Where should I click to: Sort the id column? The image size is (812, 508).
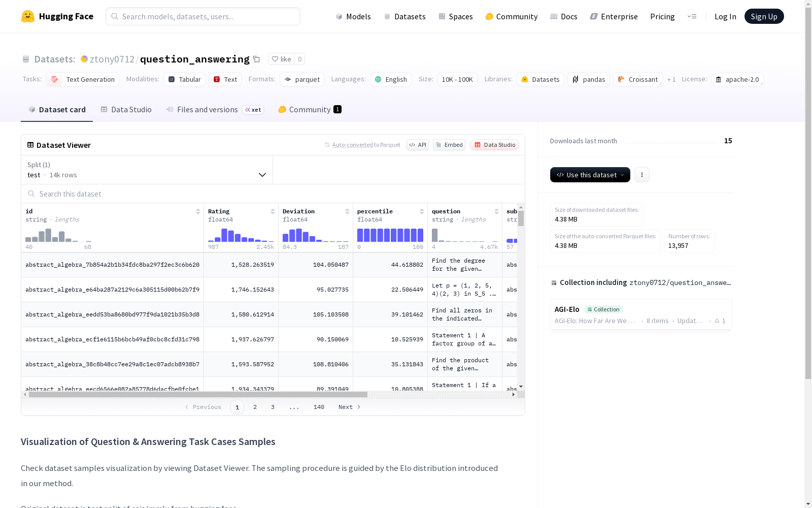coord(198,211)
